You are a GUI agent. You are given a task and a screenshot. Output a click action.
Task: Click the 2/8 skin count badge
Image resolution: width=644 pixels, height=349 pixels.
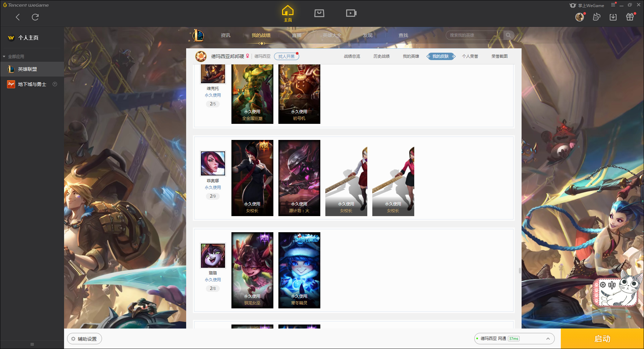click(213, 288)
